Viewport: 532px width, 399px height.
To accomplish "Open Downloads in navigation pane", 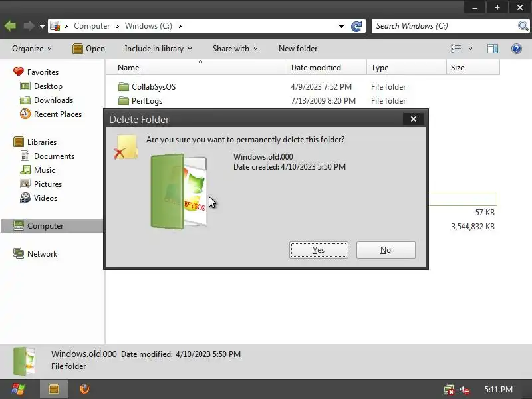I will 53,100.
